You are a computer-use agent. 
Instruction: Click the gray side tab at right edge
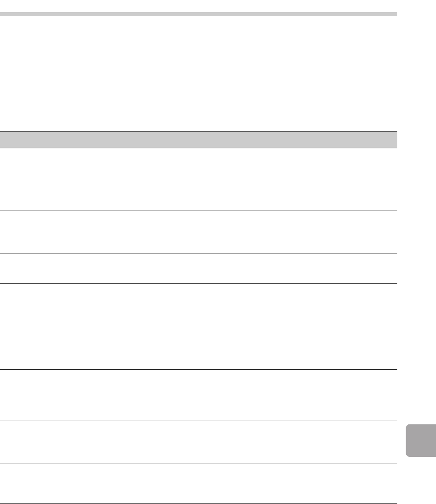point(421,441)
